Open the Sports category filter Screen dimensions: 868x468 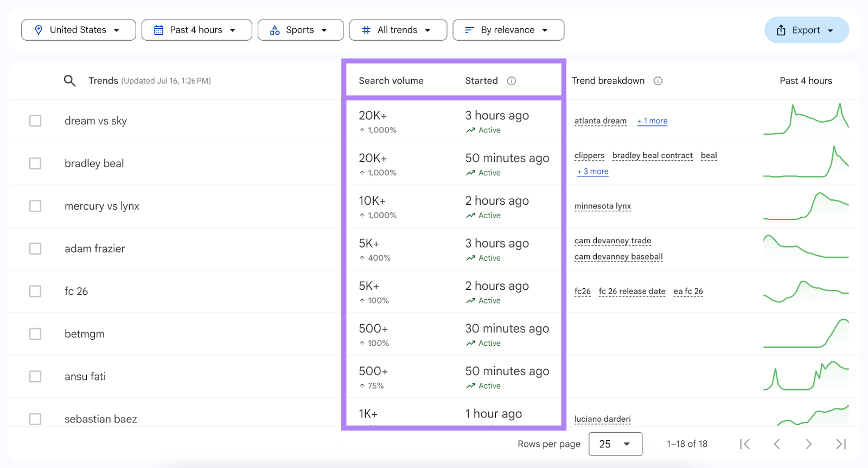pos(300,30)
